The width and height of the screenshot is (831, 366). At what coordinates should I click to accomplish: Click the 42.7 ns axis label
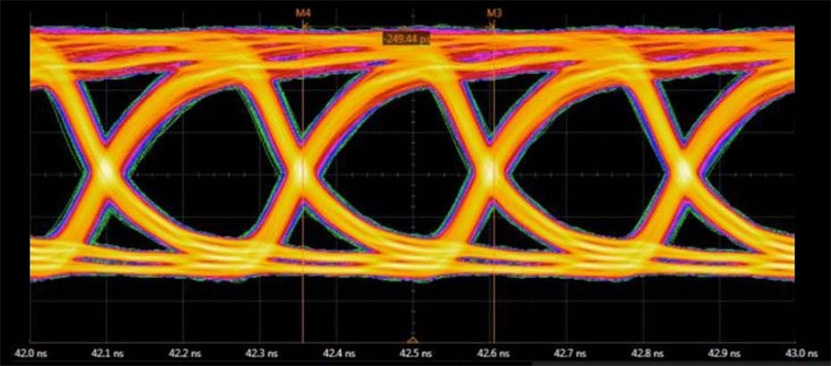[566, 353]
